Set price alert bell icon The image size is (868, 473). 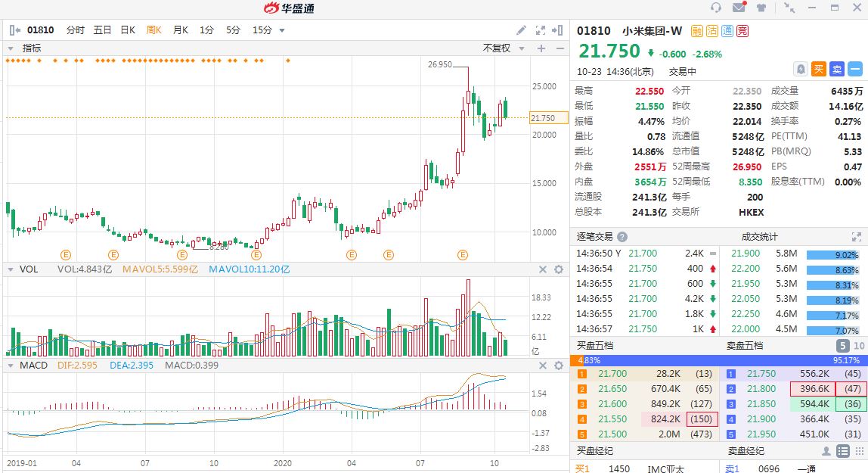801,69
